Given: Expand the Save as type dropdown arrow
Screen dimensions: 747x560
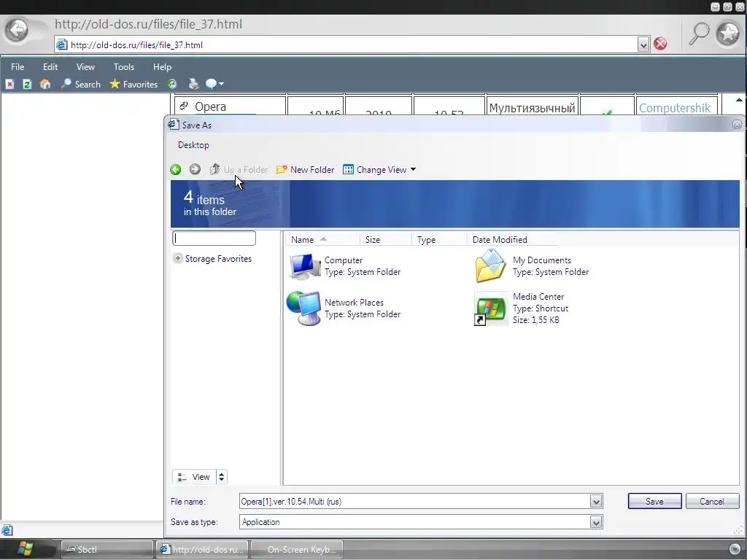Looking at the screenshot, I should point(596,522).
